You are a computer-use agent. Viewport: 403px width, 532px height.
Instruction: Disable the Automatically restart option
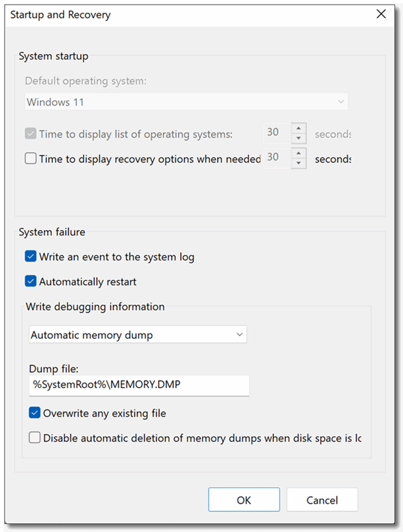(31, 282)
